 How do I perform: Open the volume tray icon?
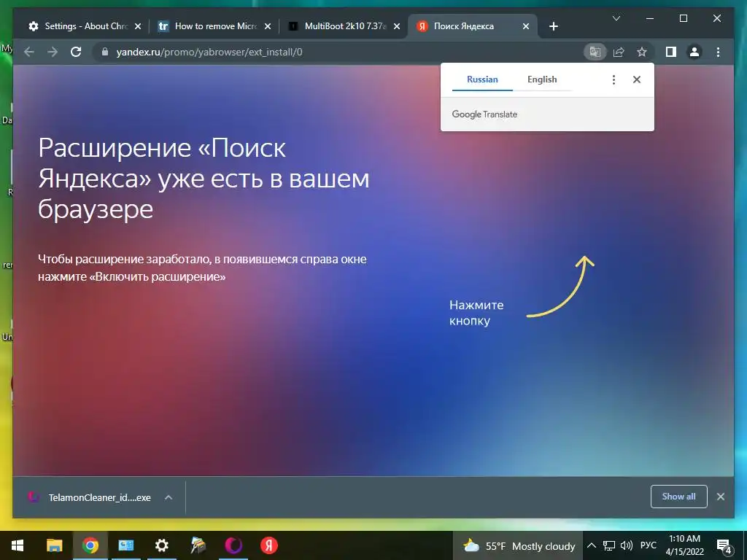627,545
